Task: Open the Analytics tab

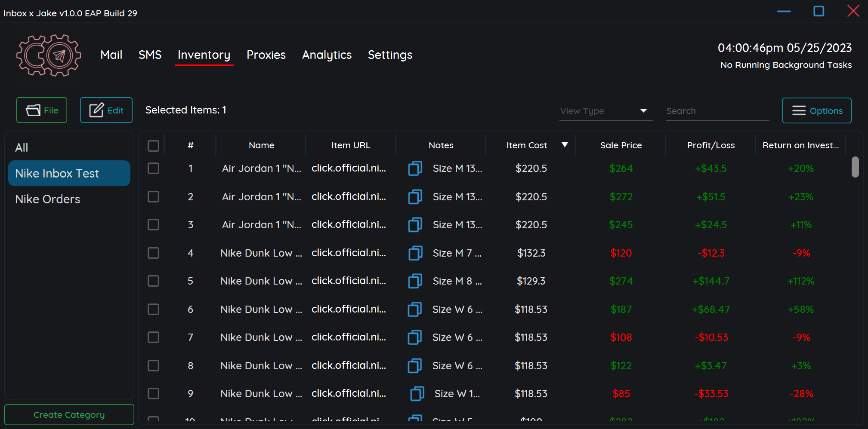Action: (x=327, y=55)
